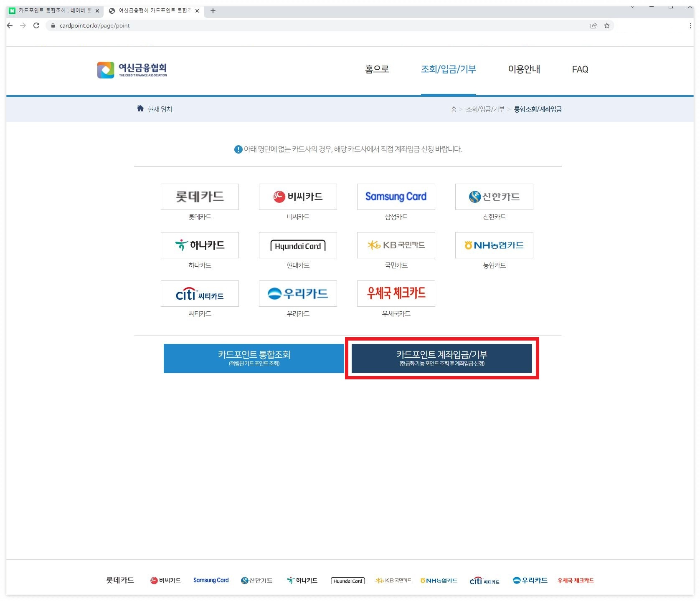700x601 pixels.
Task: Click the 농협카드 caption text
Action: point(494,265)
